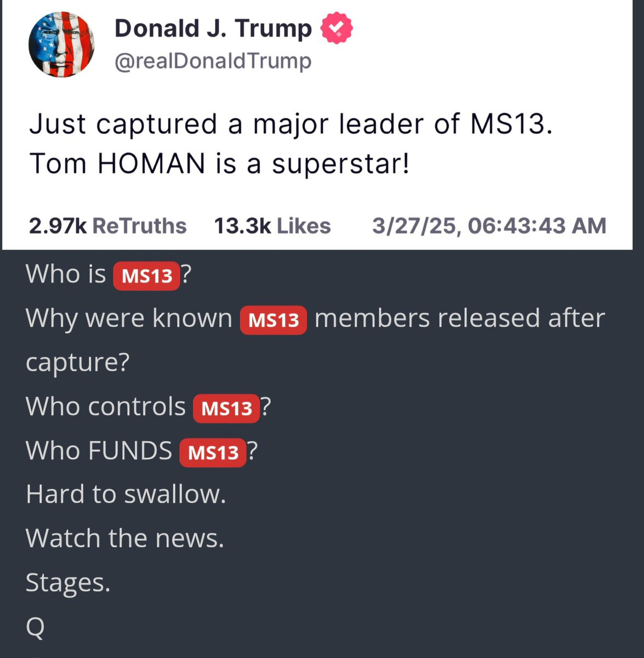Select the MS13 tag after "Who FUNDS"
This screenshot has width=644, height=658.
click(x=213, y=452)
